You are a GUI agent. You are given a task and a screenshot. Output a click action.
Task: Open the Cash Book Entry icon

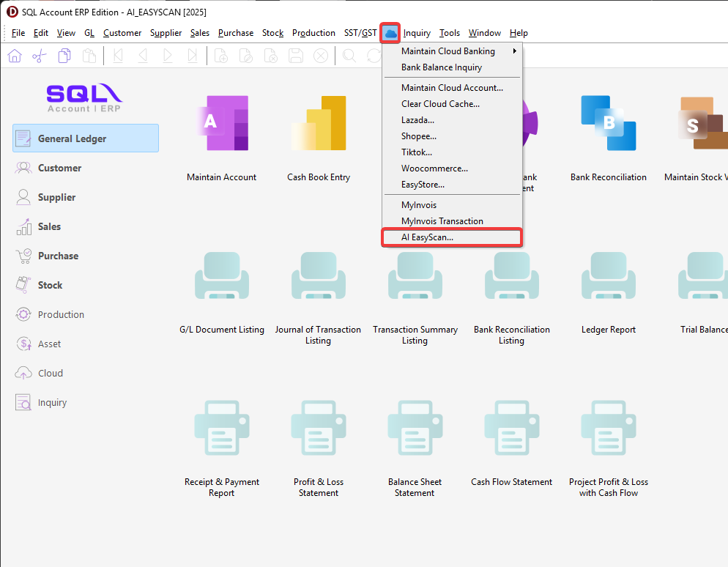pos(319,125)
